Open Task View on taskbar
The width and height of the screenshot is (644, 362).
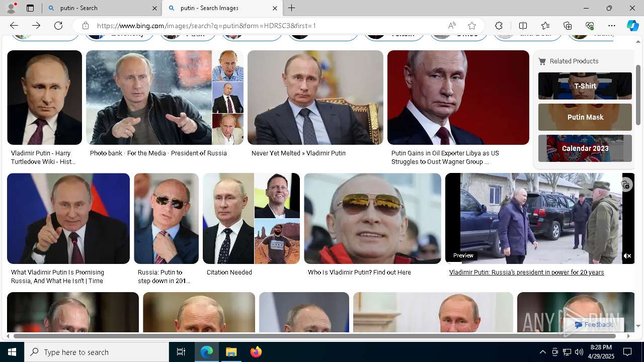(x=181, y=352)
